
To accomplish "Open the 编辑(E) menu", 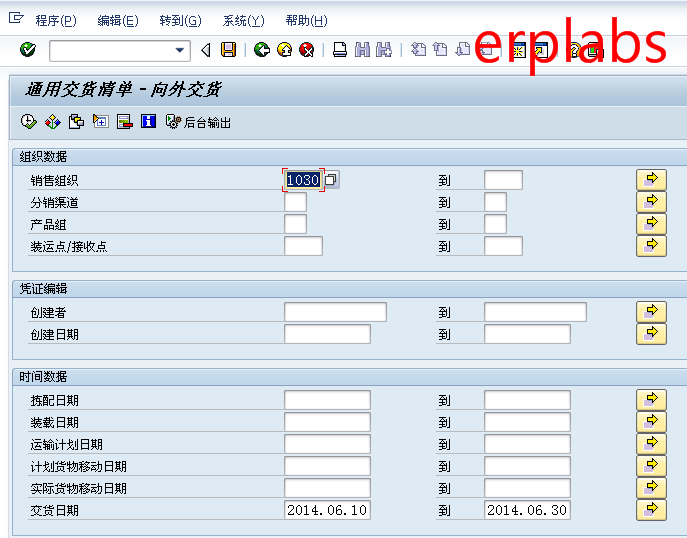I will point(118,21).
